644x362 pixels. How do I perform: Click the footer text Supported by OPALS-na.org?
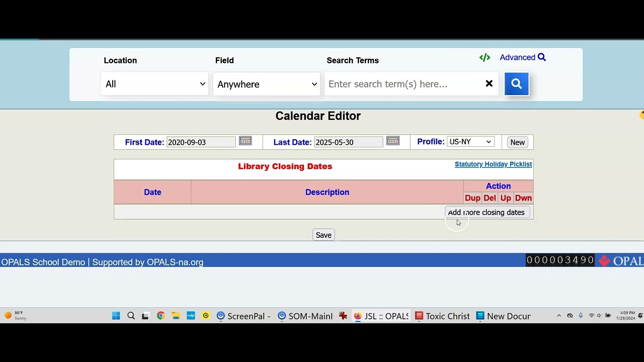click(x=148, y=262)
